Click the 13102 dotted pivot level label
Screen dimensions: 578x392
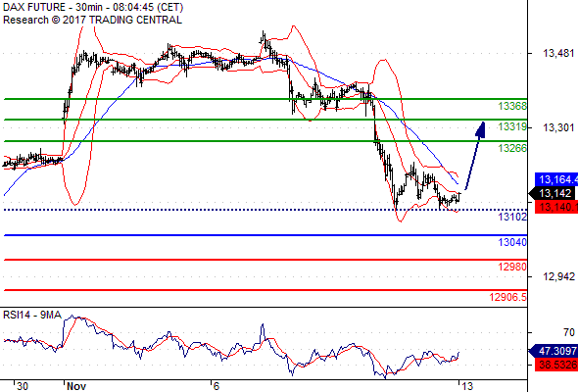point(512,217)
